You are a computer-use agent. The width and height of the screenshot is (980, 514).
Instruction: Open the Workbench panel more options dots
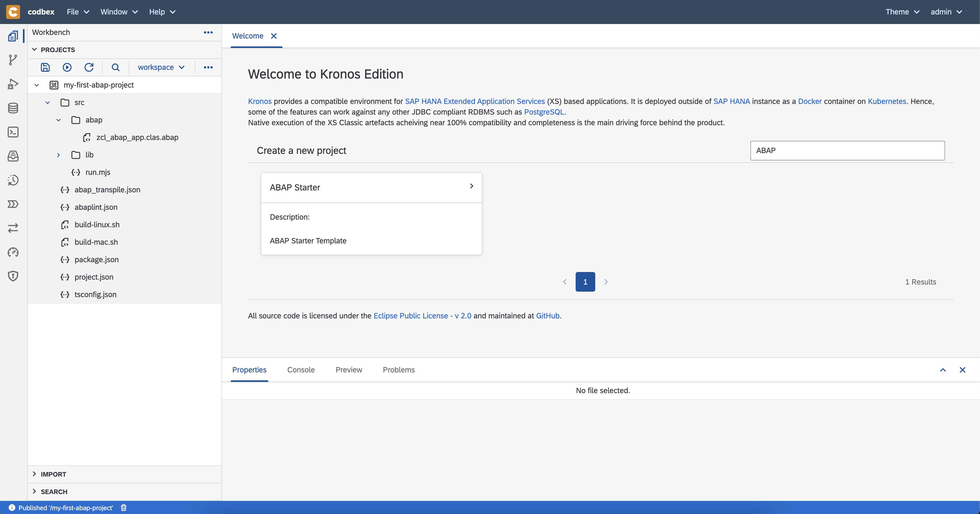tap(208, 32)
